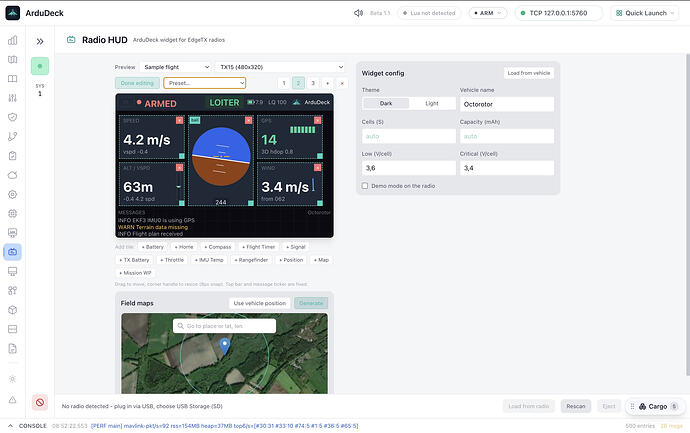Open the tuning sliders sidebar icon
690x433 pixels.
click(x=13, y=98)
